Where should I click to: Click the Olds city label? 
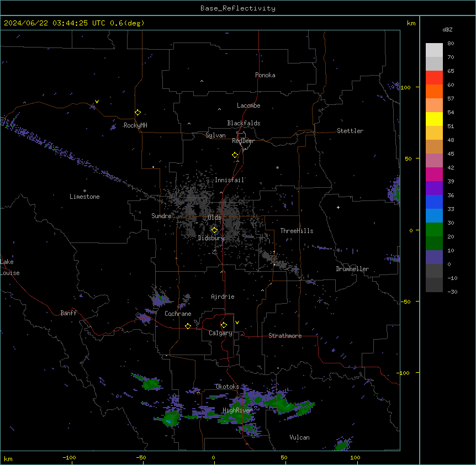click(214, 218)
